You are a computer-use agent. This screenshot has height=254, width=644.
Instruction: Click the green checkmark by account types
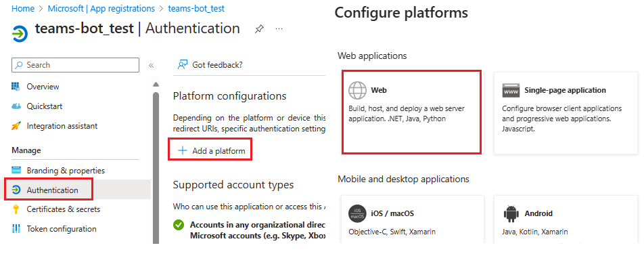(x=179, y=225)
